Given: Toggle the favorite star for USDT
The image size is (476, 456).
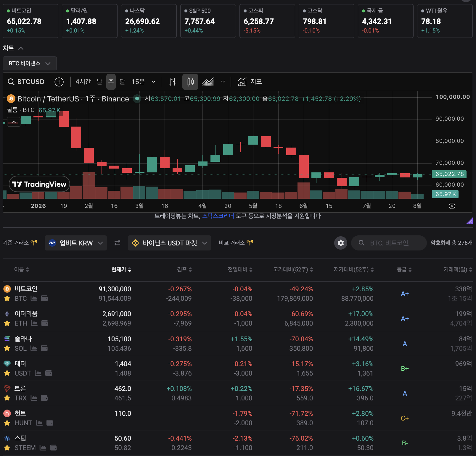Looking at the screenshot, I should 7,373.
